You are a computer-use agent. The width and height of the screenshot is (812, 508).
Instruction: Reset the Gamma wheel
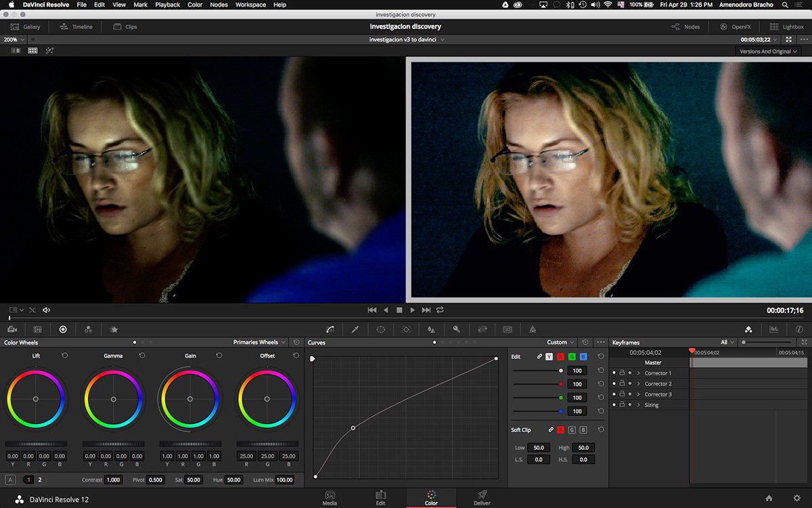142,356
